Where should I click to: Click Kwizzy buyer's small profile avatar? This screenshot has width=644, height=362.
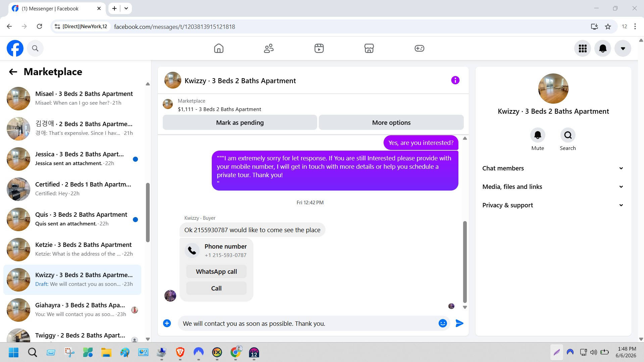[x=170, y=296]
